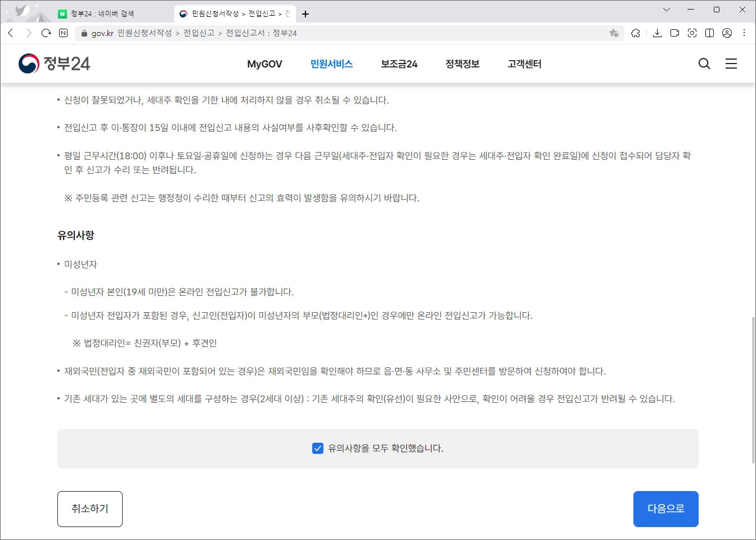Click the browser profile avatar icon
The image size is (756, 540).
pos(726,33)
